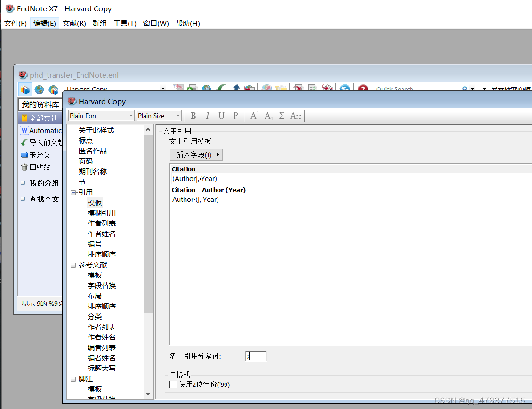The image size is (532, 409).
Task: Collapse 我的分组 group set
Action: (x=23, y=183)
